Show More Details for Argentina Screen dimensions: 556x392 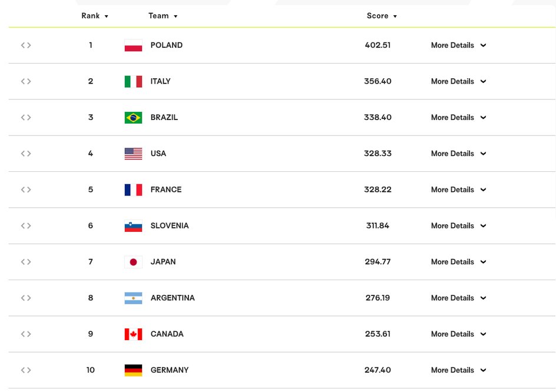click(458, 298)
